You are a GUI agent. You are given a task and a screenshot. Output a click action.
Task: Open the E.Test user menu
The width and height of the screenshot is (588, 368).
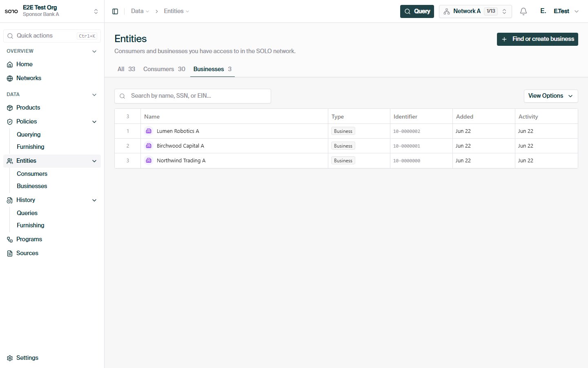click(x=566, y=11)
